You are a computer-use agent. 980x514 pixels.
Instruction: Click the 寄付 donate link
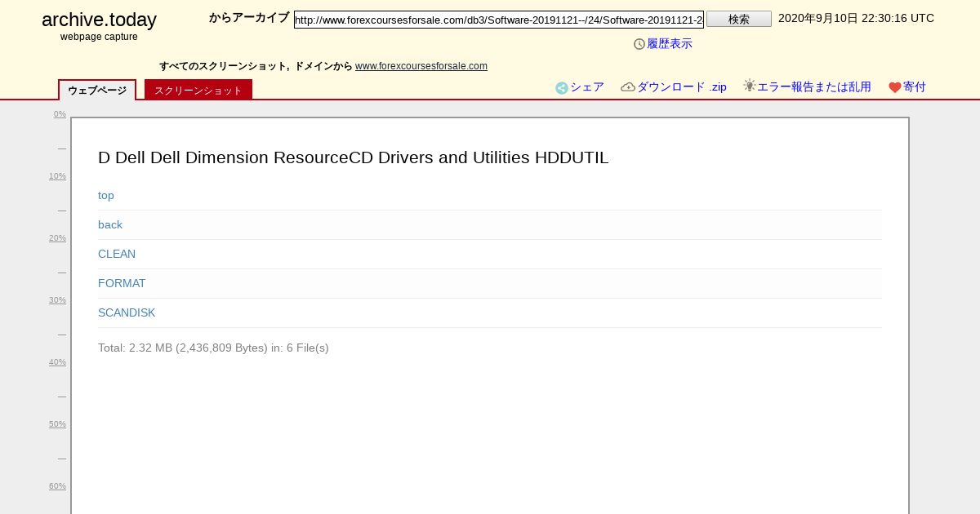(915, 87)
